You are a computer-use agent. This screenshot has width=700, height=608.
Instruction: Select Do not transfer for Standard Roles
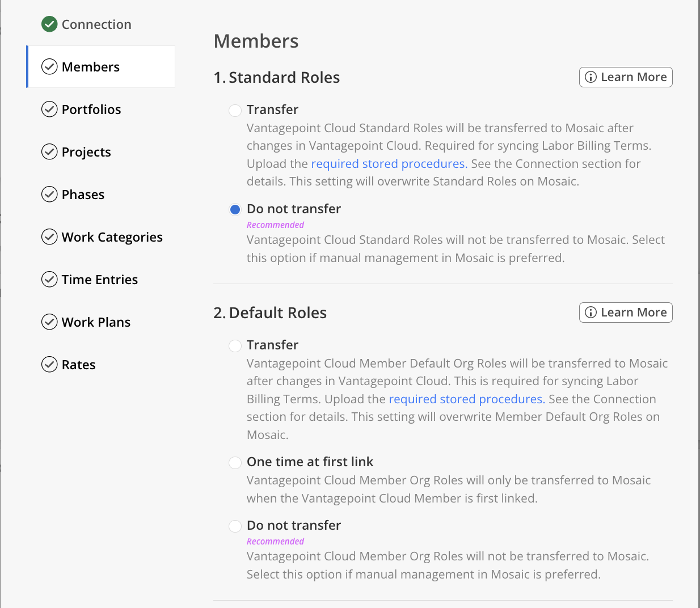pos(235,209)
